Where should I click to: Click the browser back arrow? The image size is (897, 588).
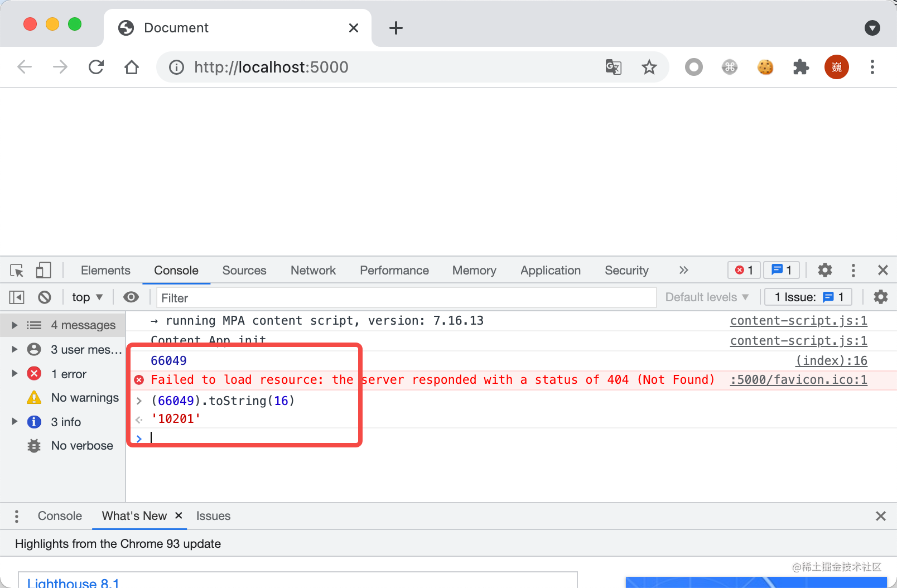[25, 67]
